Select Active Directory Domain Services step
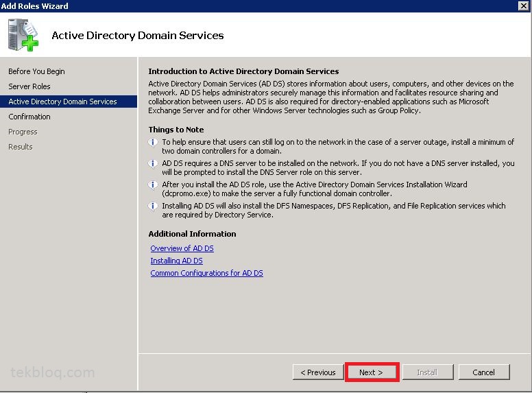 [69, 102]
